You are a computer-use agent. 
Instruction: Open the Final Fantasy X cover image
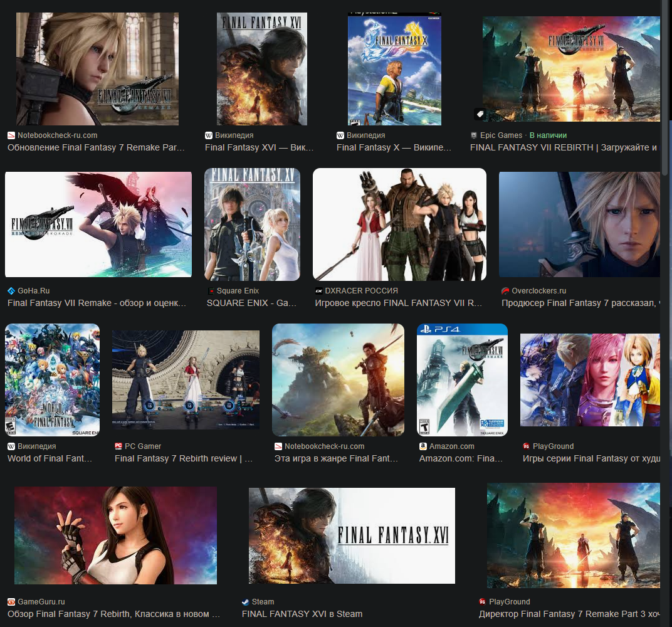click(x=394, y=69)
